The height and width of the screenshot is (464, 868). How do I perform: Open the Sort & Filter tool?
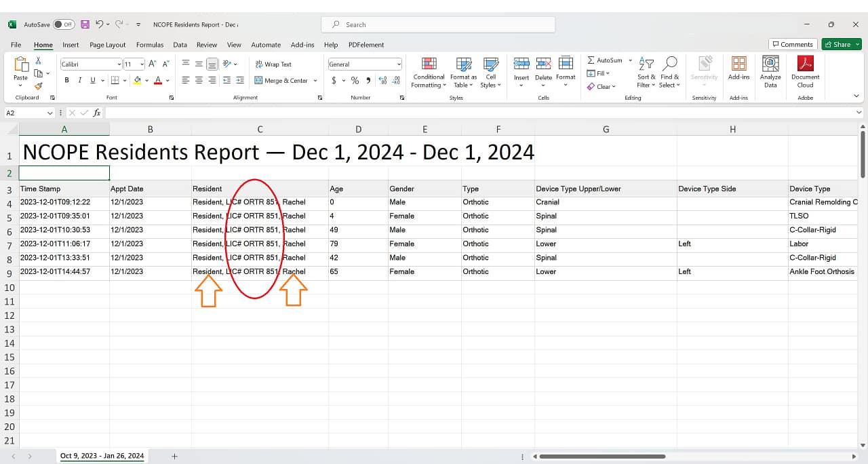coord(646,64)
